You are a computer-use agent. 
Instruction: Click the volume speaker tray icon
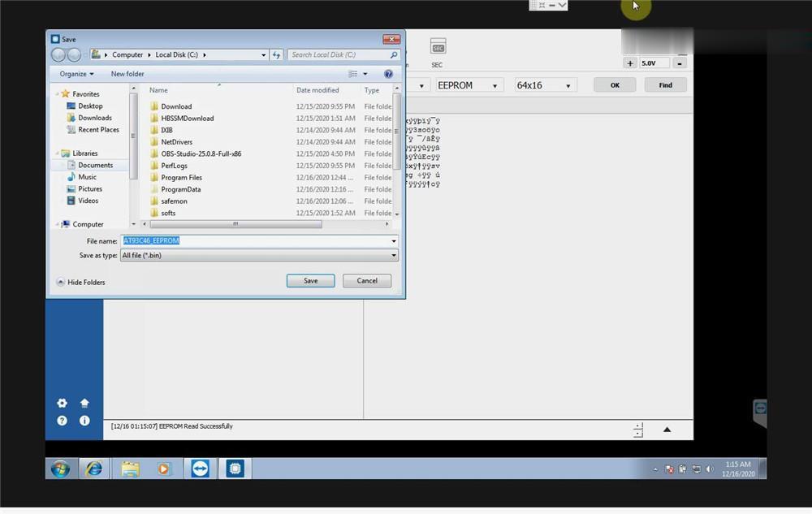pyautogui.click(x=710, y=469)
